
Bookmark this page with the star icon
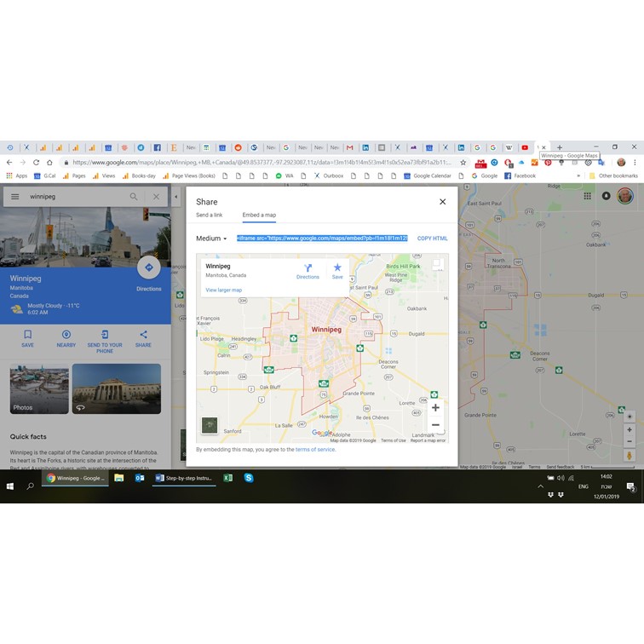click(x=463, y=163)
